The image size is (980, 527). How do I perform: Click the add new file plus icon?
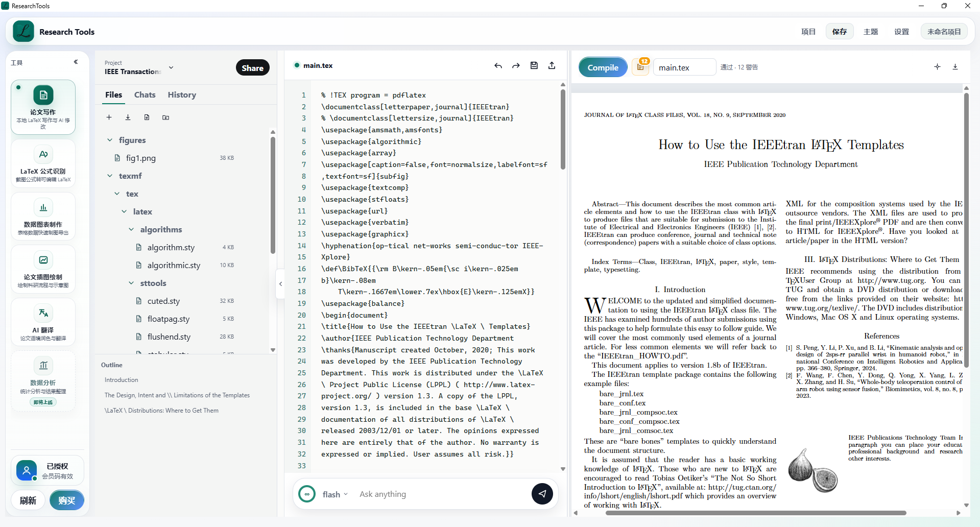[109, 117]
